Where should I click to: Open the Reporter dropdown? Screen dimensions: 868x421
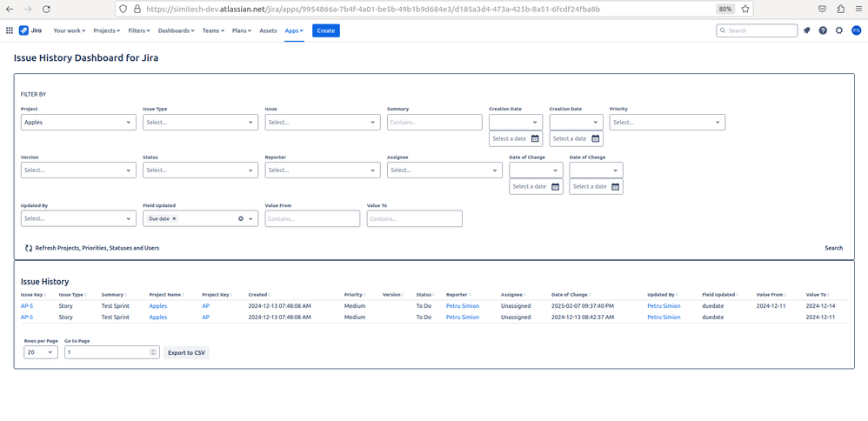(x=323, y=170)
